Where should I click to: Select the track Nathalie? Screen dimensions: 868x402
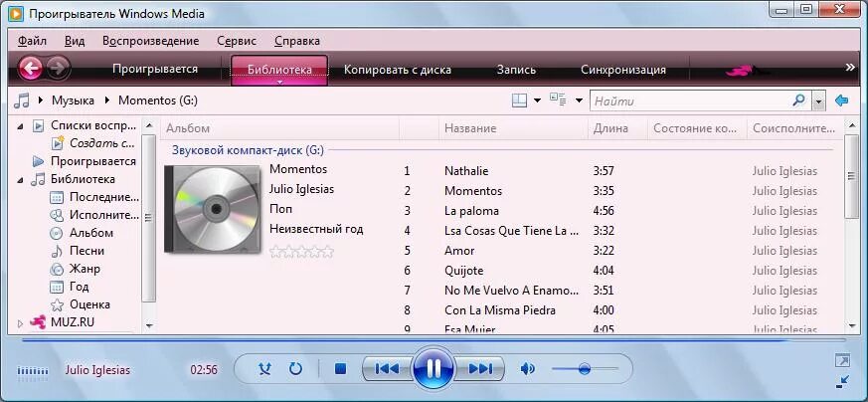click(466, 171)
